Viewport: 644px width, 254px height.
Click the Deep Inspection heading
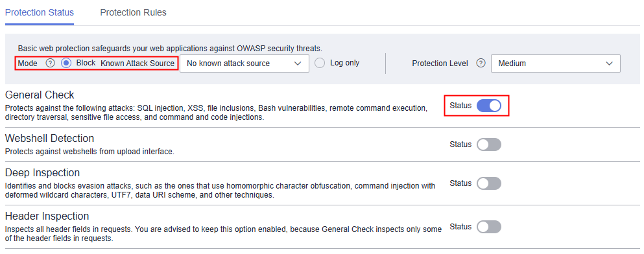click(42, 172)
